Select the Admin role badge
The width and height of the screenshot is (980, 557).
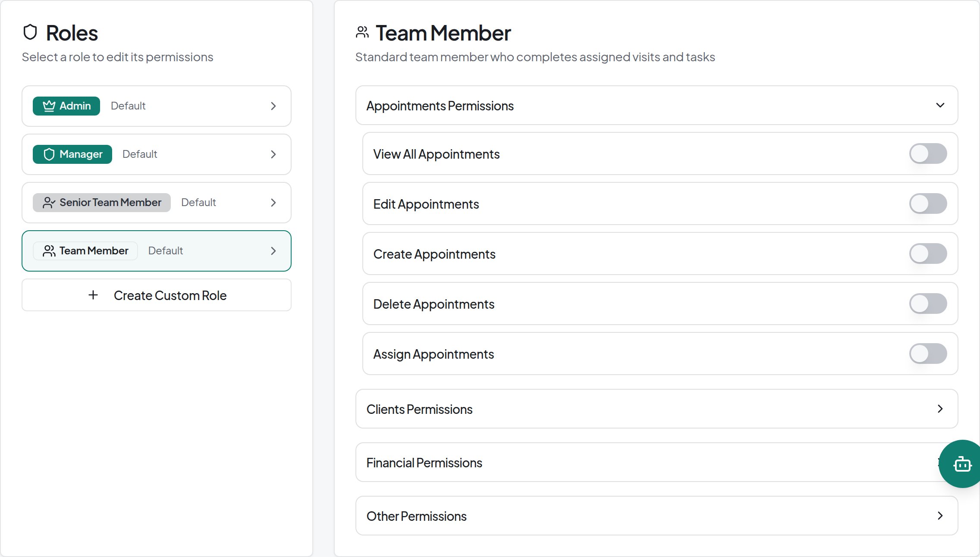pyautogui.click(x=66, y=106)
